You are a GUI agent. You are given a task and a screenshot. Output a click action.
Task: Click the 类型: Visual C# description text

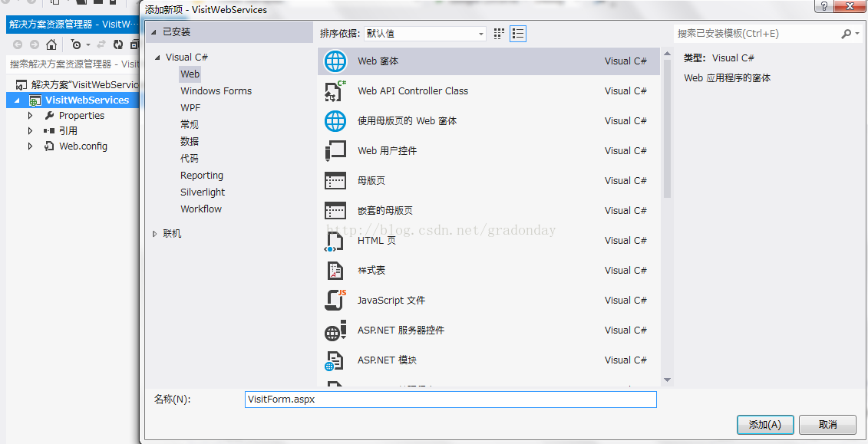[719, 58]
